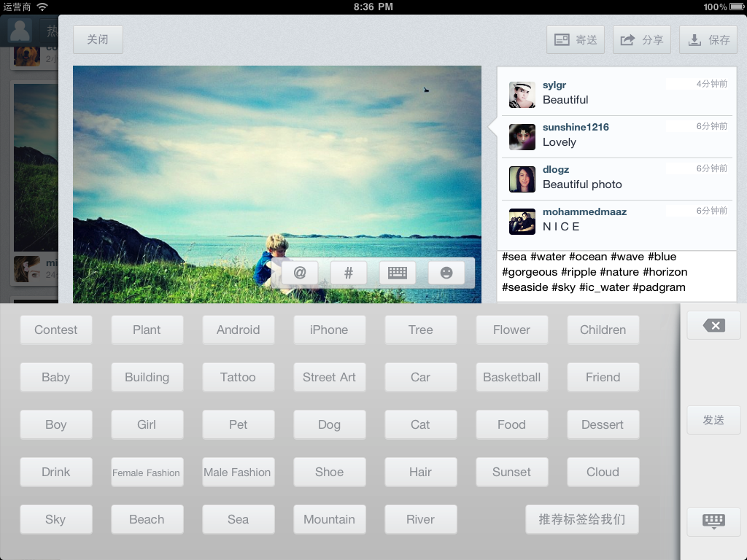
Task: Add the Sunset tag
Action: pos(511,472)
